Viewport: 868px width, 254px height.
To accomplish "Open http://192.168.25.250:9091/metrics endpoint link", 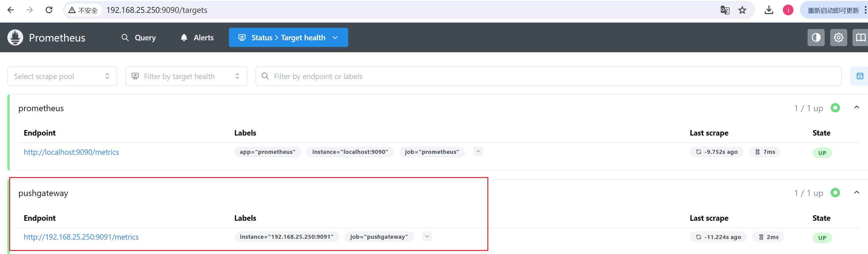I will 81,237.
